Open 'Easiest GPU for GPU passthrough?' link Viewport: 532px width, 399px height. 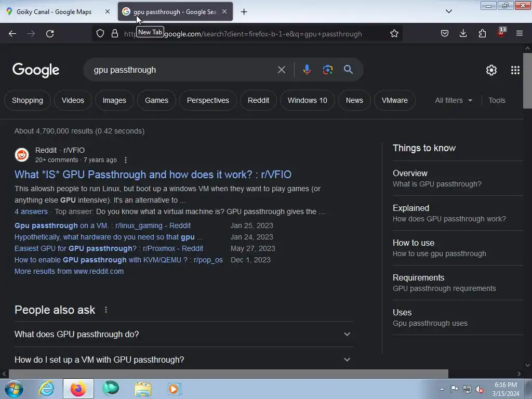pyautogui.click(x=109, y=248)
